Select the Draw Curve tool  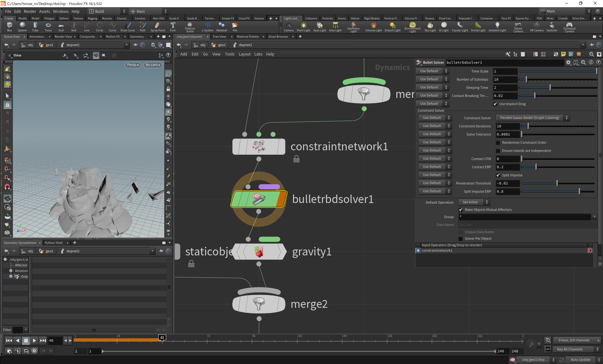point(128,27)
